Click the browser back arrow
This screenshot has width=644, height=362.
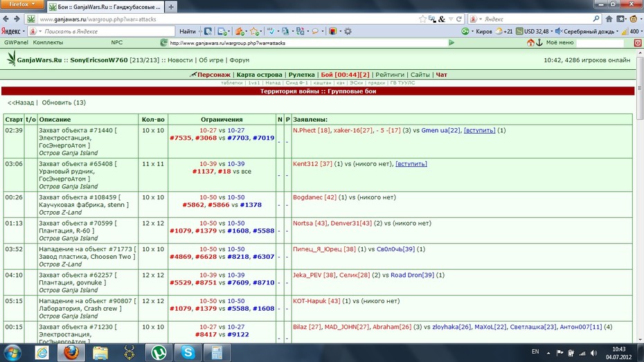(6, 19)
